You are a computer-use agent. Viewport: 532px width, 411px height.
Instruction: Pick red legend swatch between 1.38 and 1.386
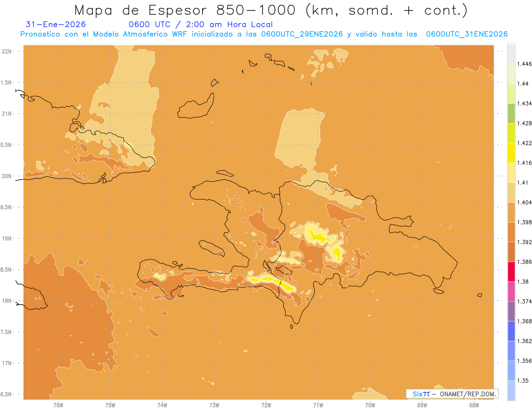click(x=511, y=271)
